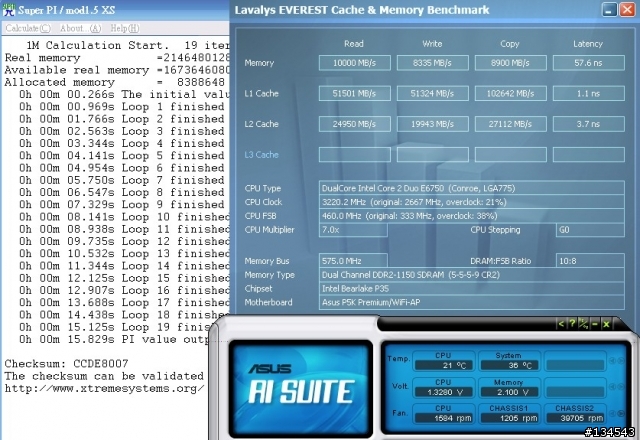The height and width of the screenshot is (440, 640).
Task: Click CPU FSB field 460.0 MHz
Action: click(471, 216)
